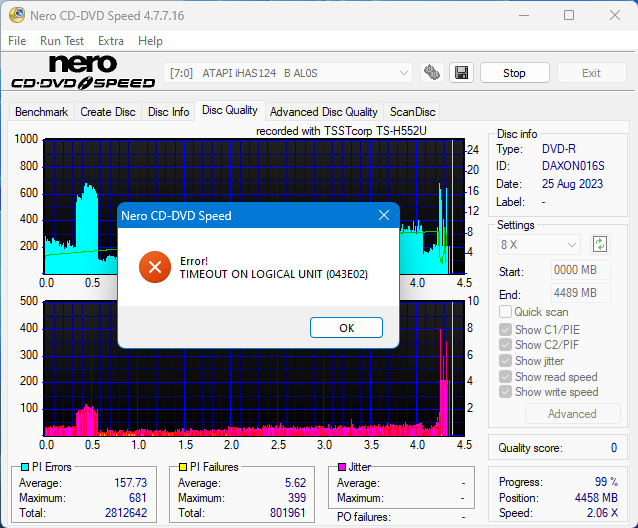Select the Disc Quality tab
638x528 pixels.
click(230, 110)
